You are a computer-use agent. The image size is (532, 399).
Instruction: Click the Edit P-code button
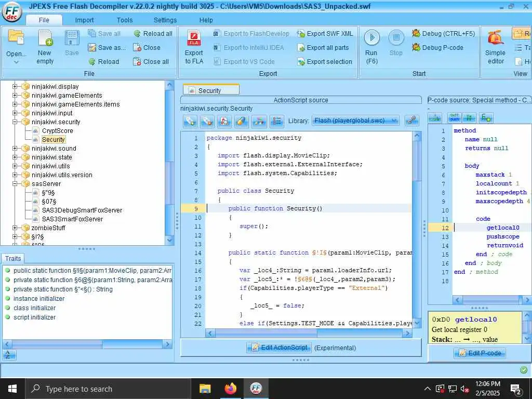pyautogui.click(x=480, y=353)
